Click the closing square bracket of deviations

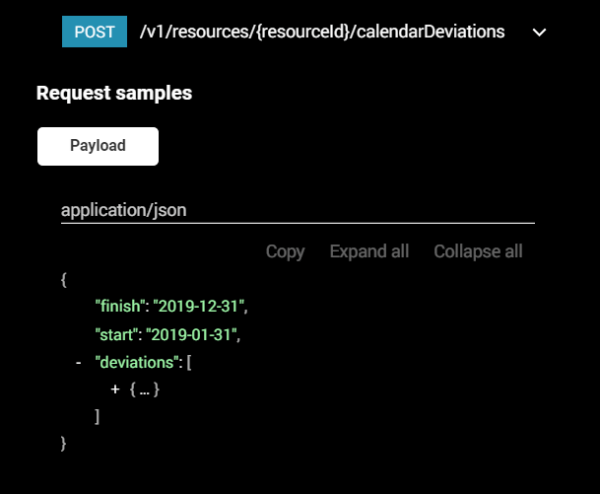pyautogui.click(x=97, y=417)
